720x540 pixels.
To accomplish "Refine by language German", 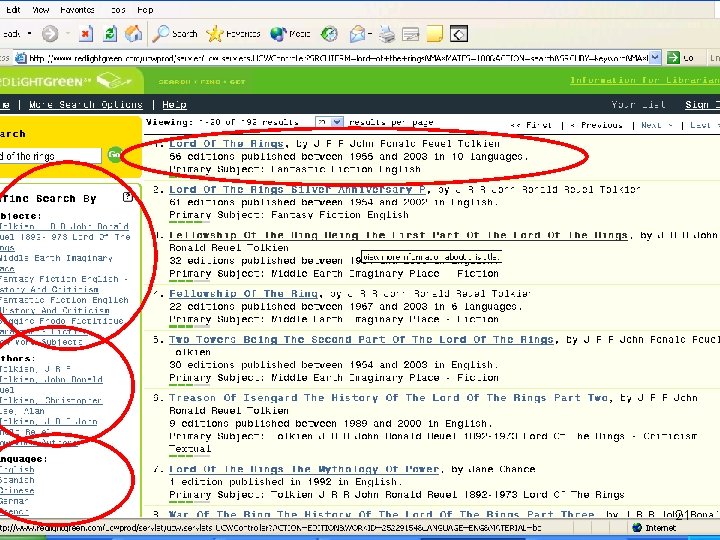I will [x=14, y=501].
